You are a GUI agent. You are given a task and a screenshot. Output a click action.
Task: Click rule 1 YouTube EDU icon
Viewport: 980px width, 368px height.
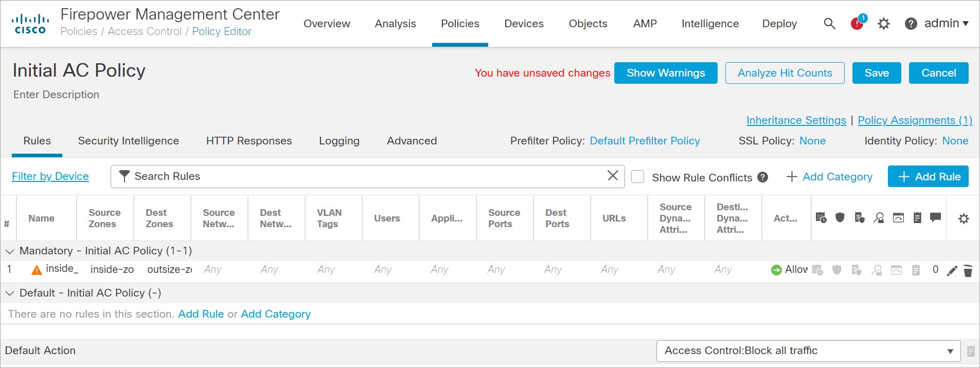[896, 270]
